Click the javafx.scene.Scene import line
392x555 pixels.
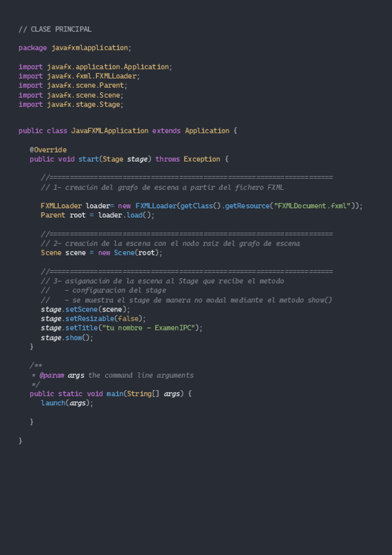[x=71, y=95]
